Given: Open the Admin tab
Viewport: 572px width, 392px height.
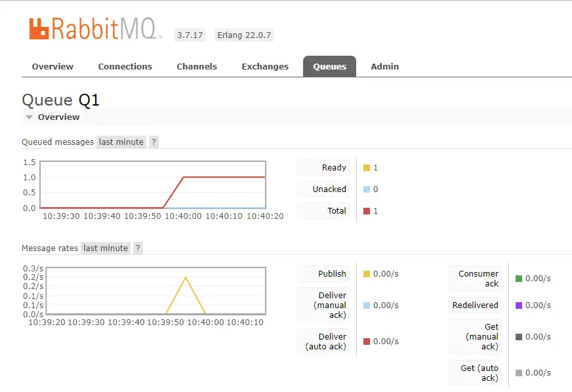Looking at the screenshot, I should 385,66.
